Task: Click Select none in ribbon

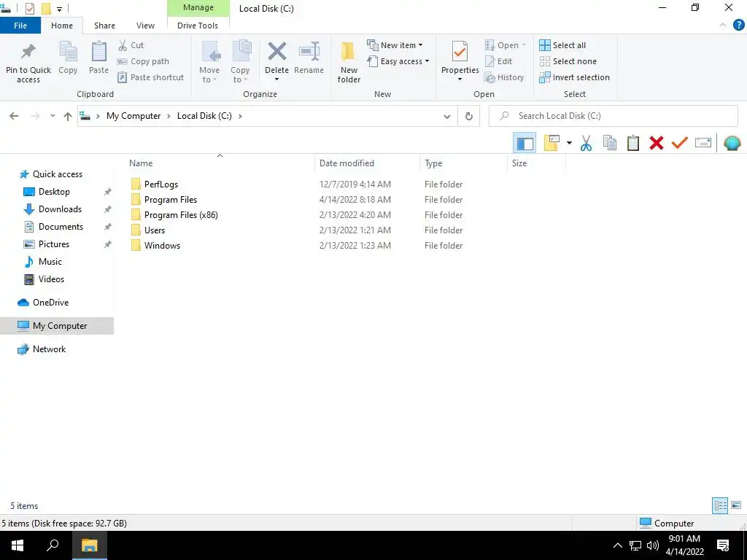Action: [568, 61]
